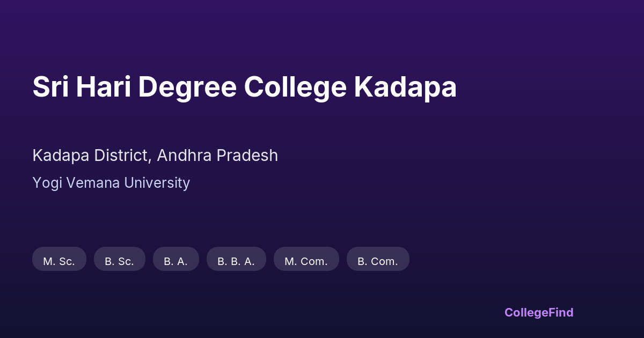Pick the B. Com. course chip
Viewport: 644px width, 338px height.
click(x=378, y=261)
